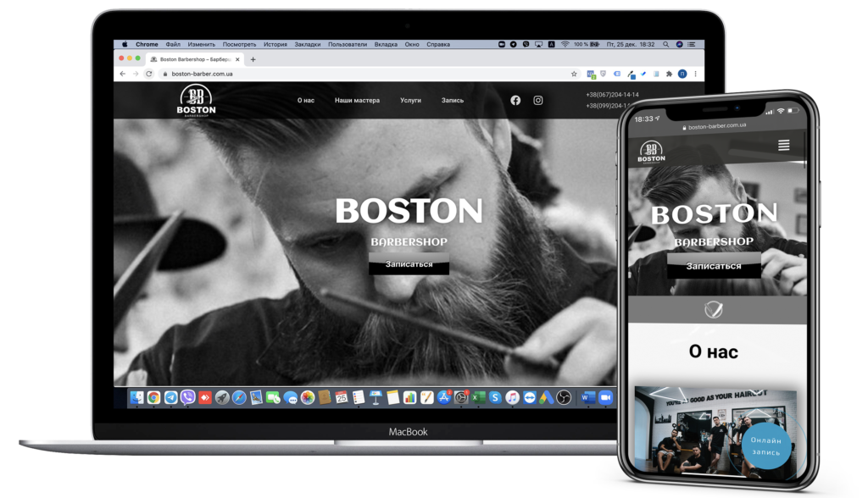868x498 pixels.
Task: Go back in Chrome
Action: [x=123, y=74]
